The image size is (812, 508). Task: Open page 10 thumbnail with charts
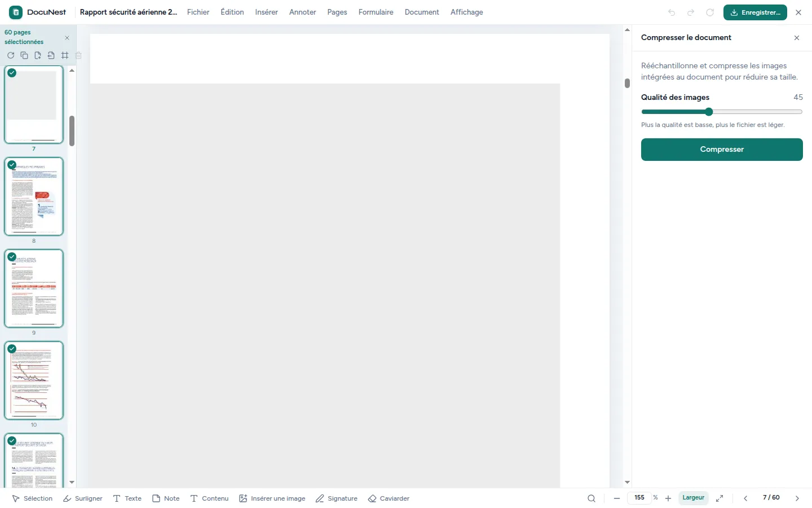[34, 380]
